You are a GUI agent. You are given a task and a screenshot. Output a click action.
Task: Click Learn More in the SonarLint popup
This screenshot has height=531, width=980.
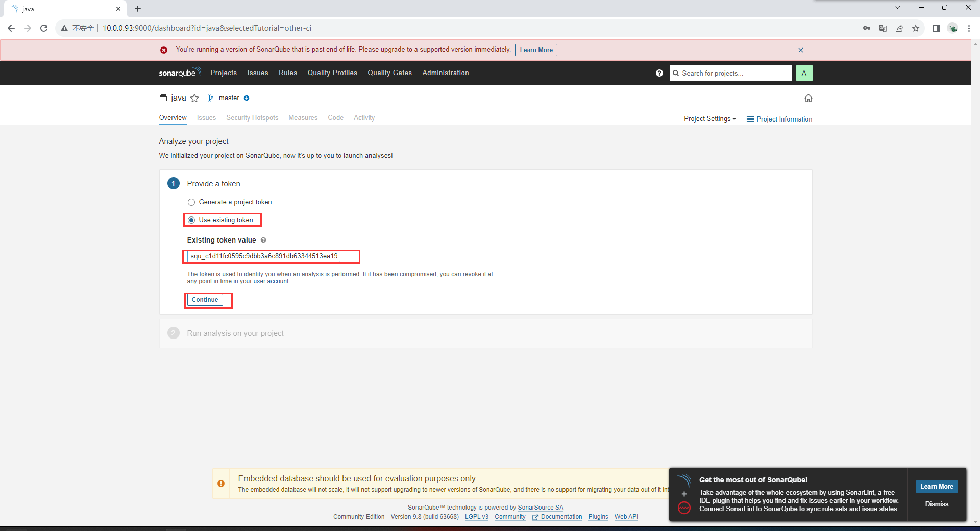tap(937, 487)
